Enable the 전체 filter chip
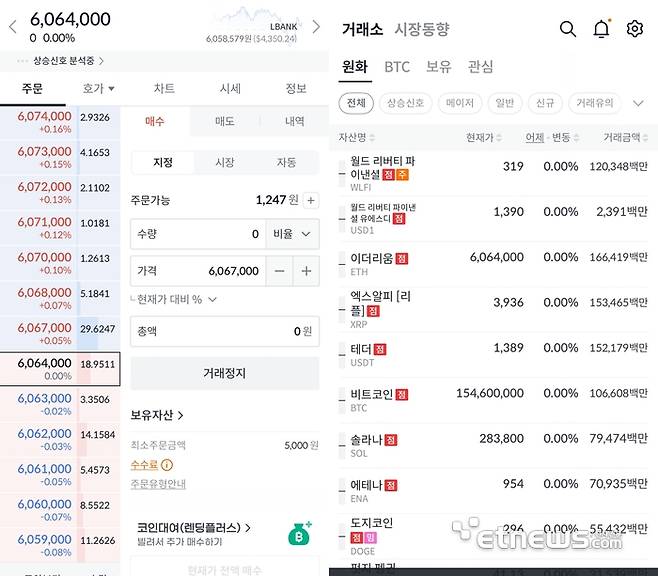The height and width of the screenshot is (576, 658). point(356,103)
